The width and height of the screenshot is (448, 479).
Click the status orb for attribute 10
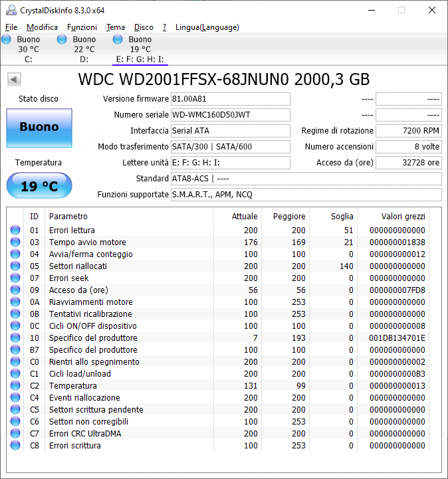15,337
